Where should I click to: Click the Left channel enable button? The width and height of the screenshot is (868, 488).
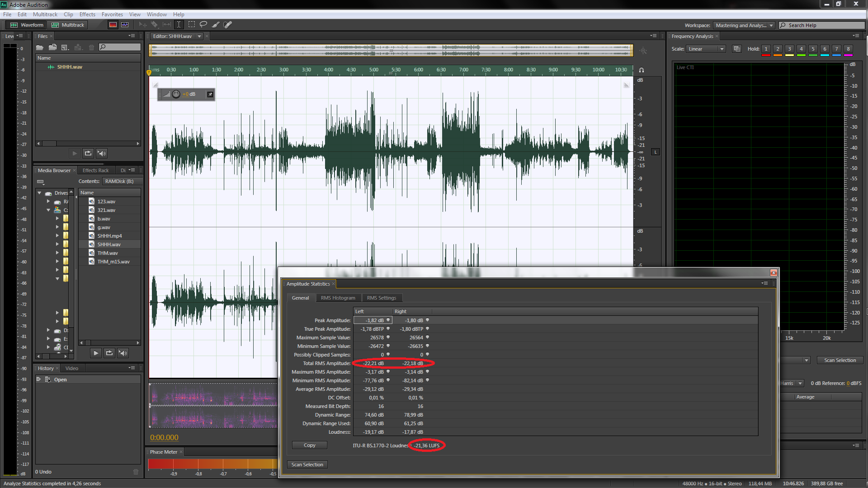[656, 152]
